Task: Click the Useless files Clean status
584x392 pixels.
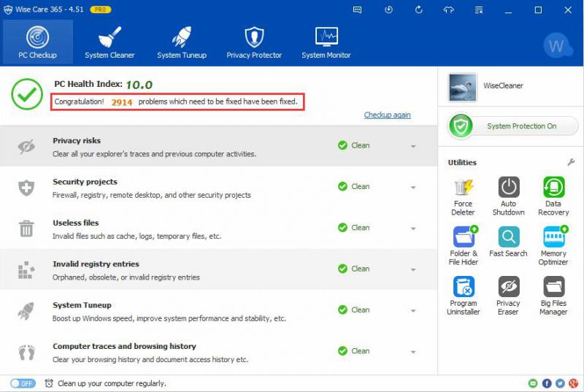Action: [x=354, y=228]
